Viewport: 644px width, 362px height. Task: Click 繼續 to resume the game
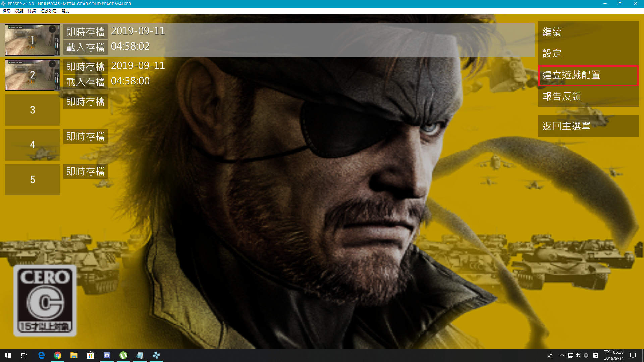[x=588, y=32]
